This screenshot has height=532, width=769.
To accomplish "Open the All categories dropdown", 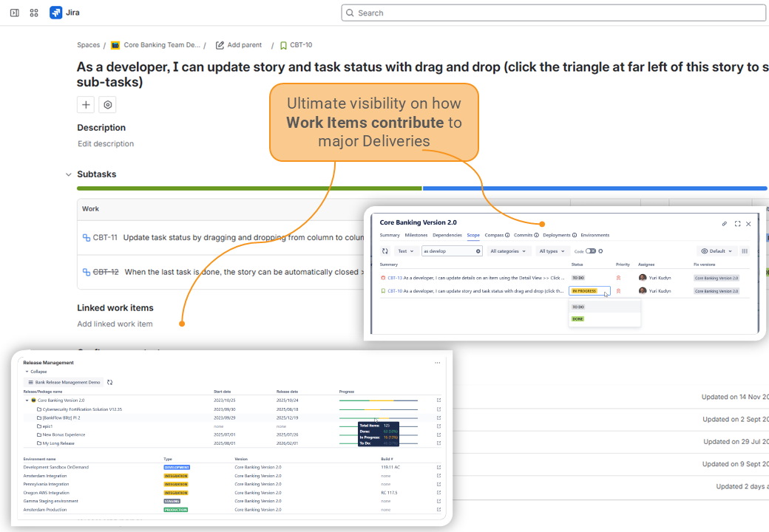I will pyautogui.click(x=507, y=250).
